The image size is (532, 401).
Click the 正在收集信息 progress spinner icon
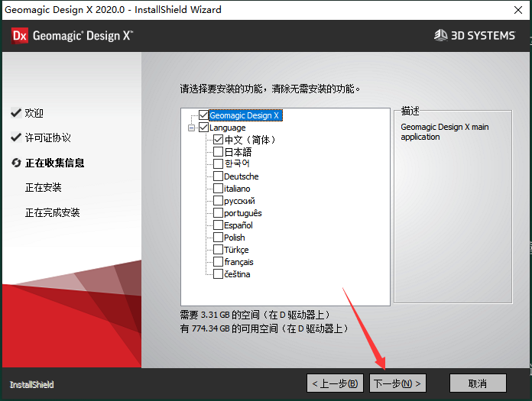pos(16,163)
